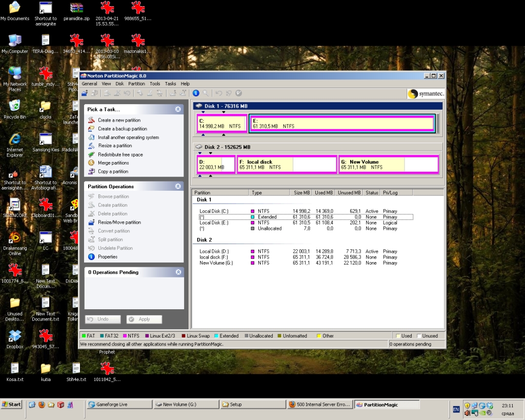Image resolution: width=525 pixels, height=420 pixels.
Task: Select Local Disk (D:) row in list
Action: click(212, 251)
